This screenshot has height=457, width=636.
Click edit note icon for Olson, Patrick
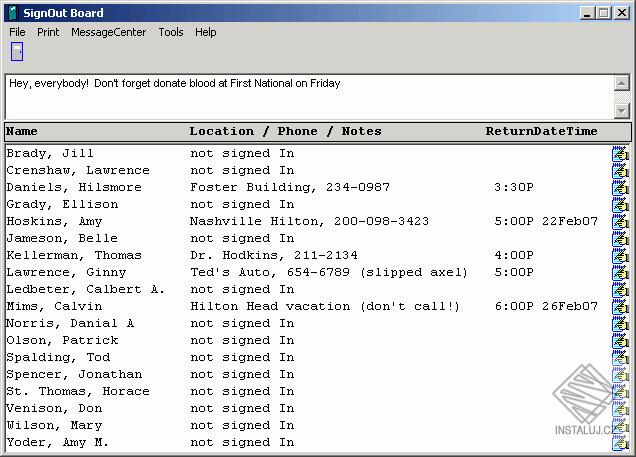click(x=620, y=341)
